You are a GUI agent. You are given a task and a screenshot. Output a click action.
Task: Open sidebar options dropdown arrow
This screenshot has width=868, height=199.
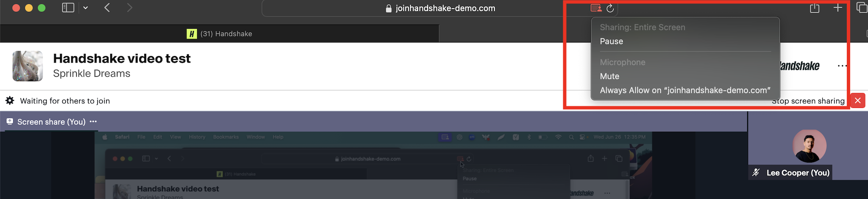point(86,8)
